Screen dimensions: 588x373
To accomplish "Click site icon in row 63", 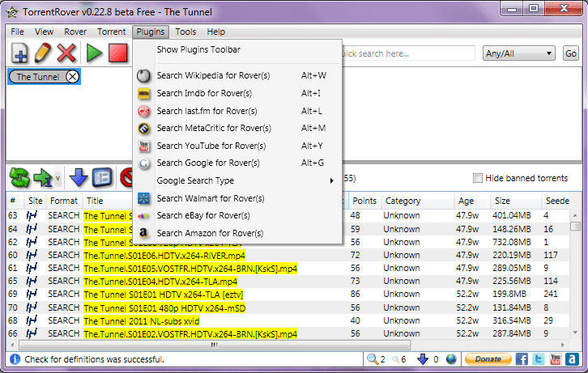I will coord(32,216).
